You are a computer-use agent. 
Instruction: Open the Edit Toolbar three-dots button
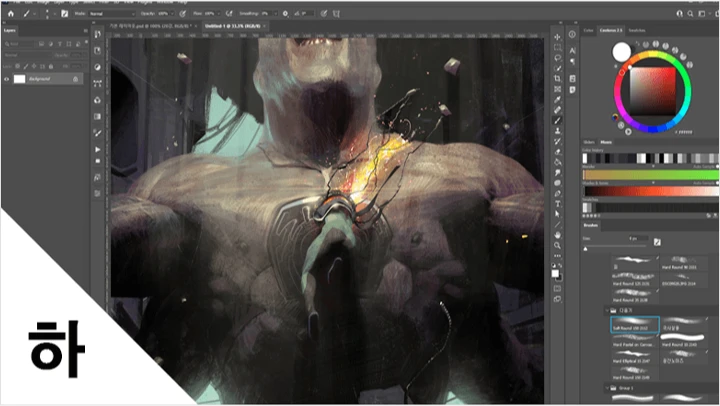(x=557, y=256)
